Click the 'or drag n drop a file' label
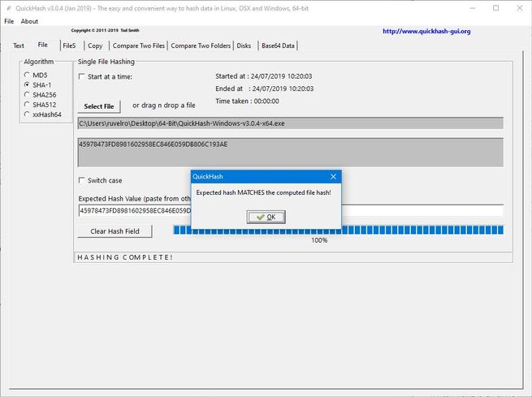The height and width of the screenshot is (397, 532). tap(164, 105)
